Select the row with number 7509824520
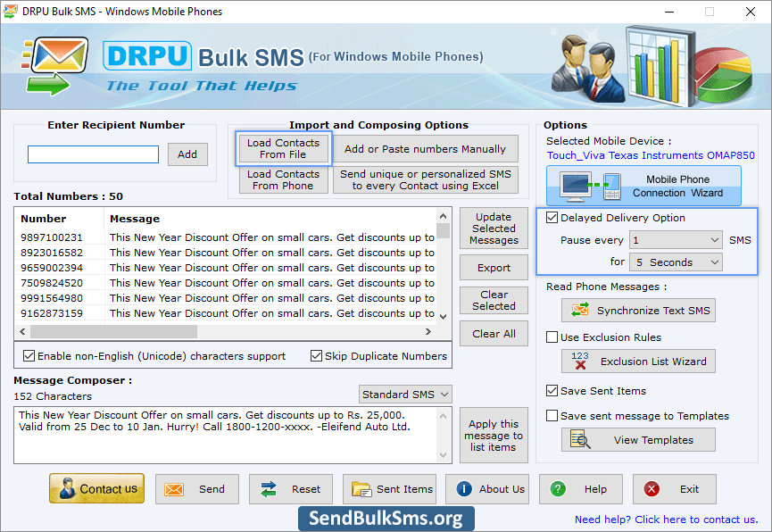 pos(227,283)
